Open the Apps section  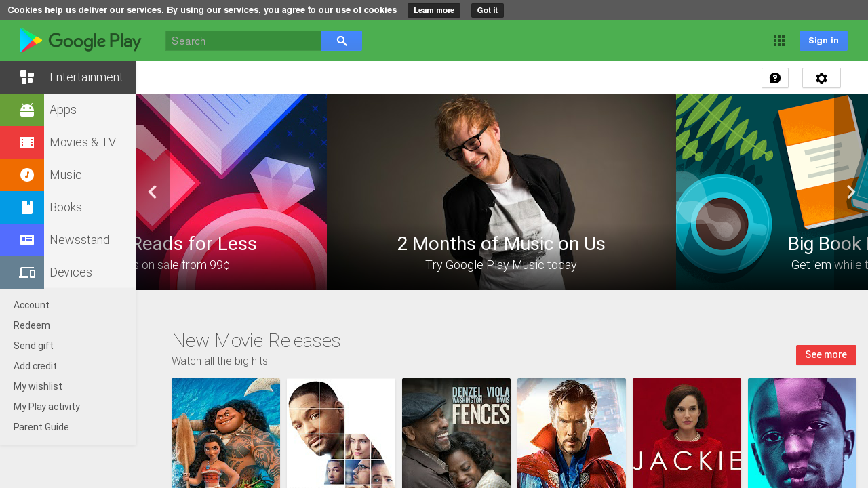point(68,110)
